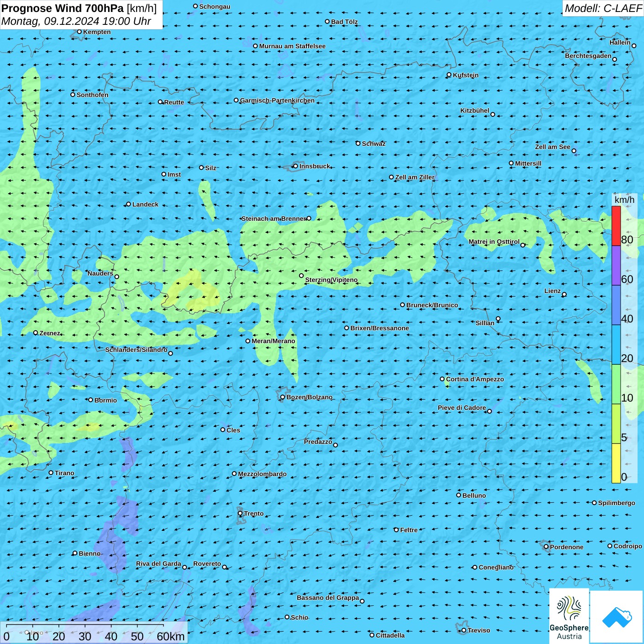The image size is (644, 644).
Task: Click the Modell: C-LAEF label
Action: pos(603,8)
